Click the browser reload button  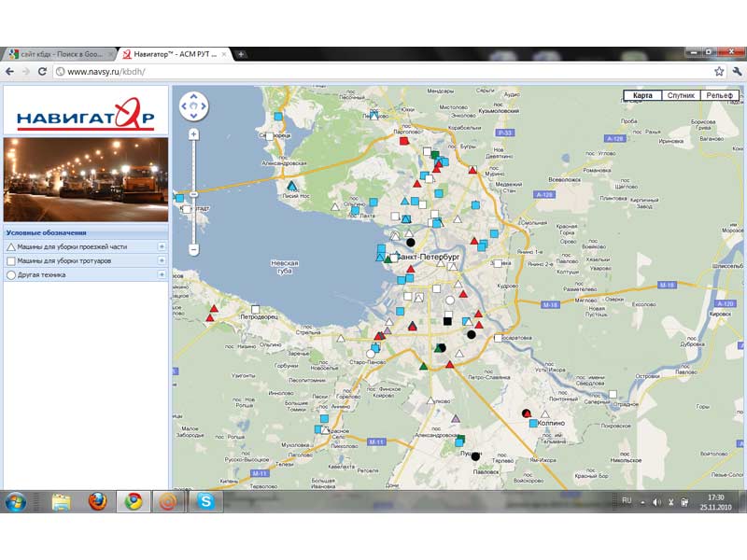tap(42, 71)
